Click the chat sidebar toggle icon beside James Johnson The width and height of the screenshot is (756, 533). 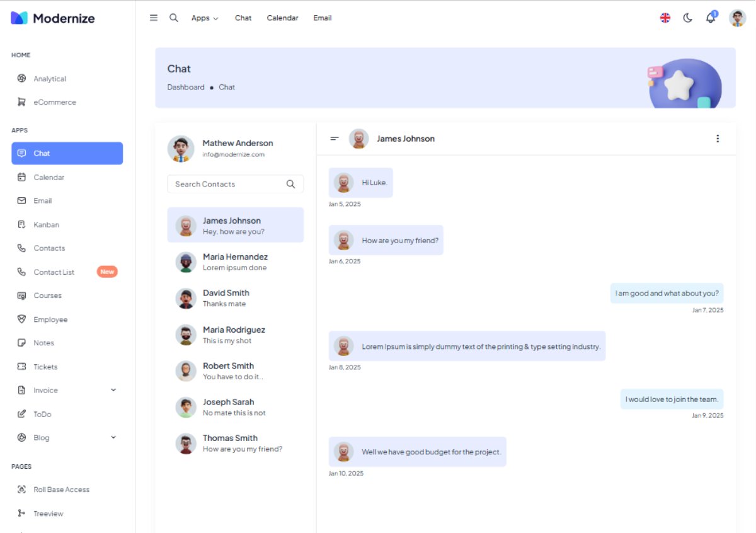[x=335, y=139]
